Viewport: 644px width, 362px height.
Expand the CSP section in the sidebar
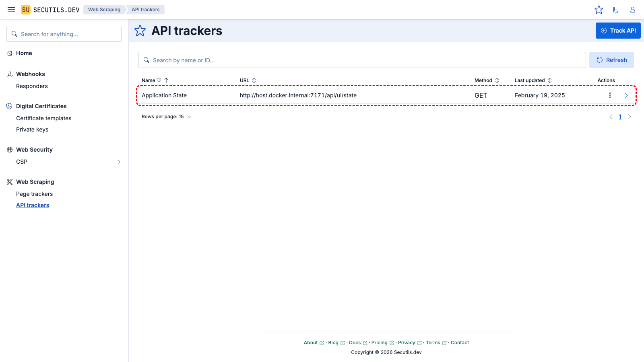pos(119,162)
